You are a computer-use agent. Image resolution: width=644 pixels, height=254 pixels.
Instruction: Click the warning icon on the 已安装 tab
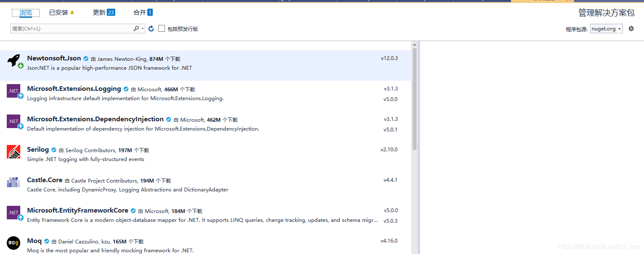click(72, 13)
